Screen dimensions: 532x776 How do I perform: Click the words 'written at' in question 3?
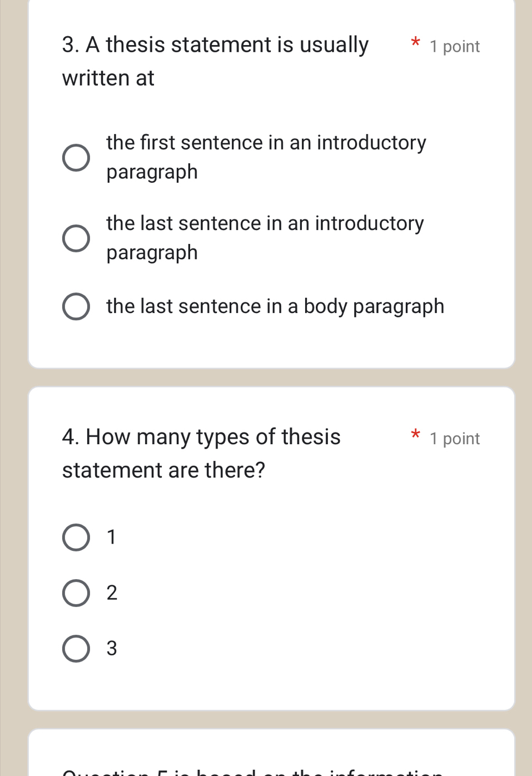pyautogui.click(x=108, y=78)
